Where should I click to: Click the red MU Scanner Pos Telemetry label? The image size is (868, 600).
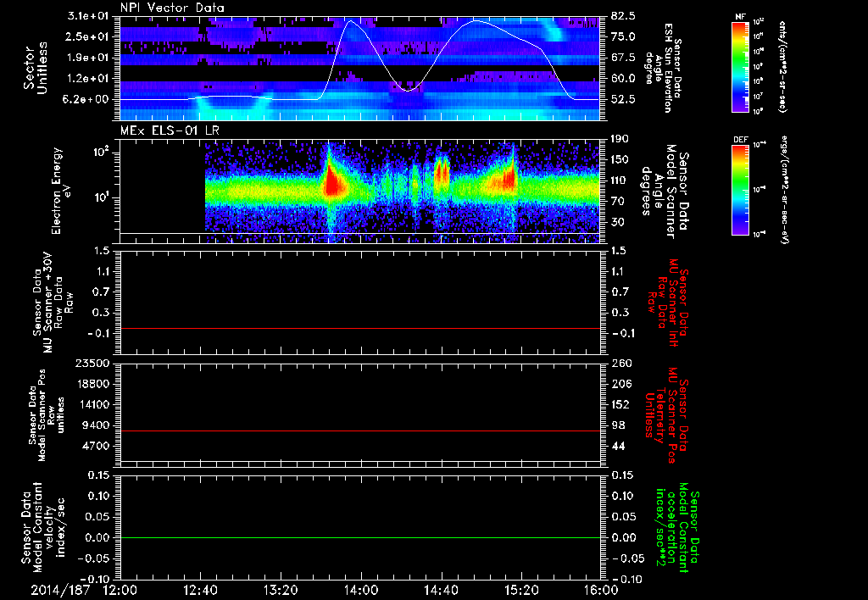(x=665, y=415)
